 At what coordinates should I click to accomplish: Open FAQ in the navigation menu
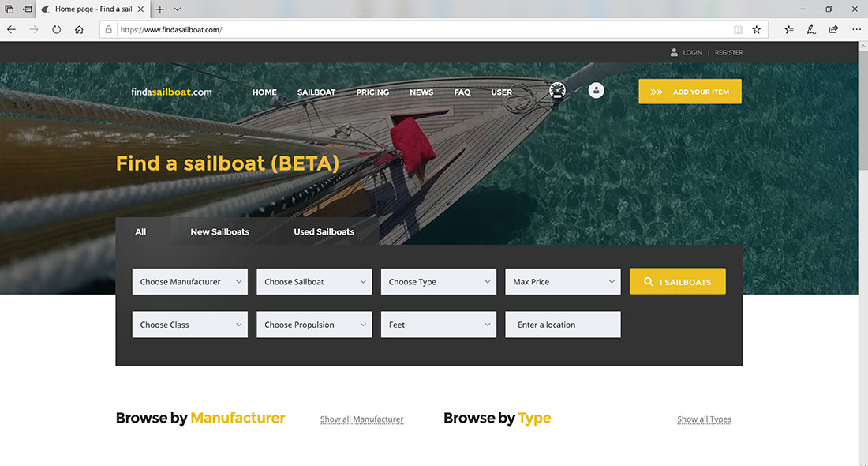tap(462, 92)
